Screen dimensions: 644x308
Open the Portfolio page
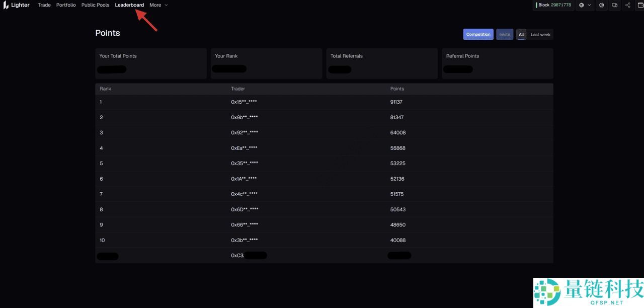pyautogui.click(x=66, y=5)
